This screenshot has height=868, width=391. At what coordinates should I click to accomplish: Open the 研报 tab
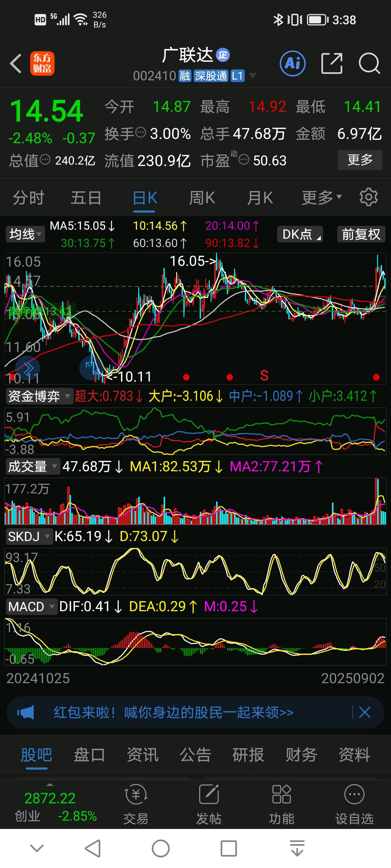(x=248, y=755)
